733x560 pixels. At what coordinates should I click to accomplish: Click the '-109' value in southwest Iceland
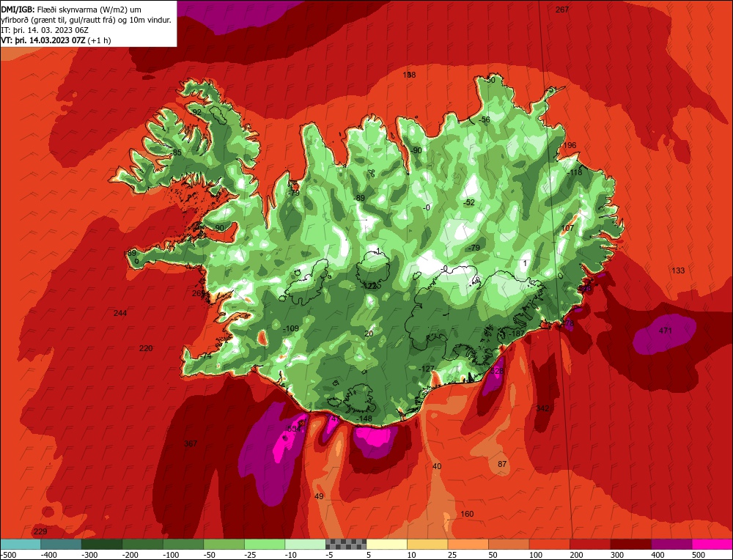pos(291,328)
